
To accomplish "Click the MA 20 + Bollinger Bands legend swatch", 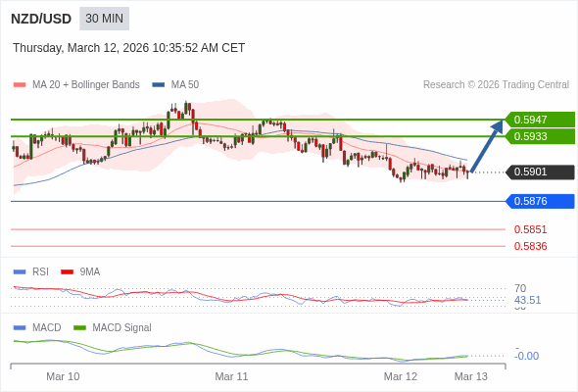I will (20, 85).
